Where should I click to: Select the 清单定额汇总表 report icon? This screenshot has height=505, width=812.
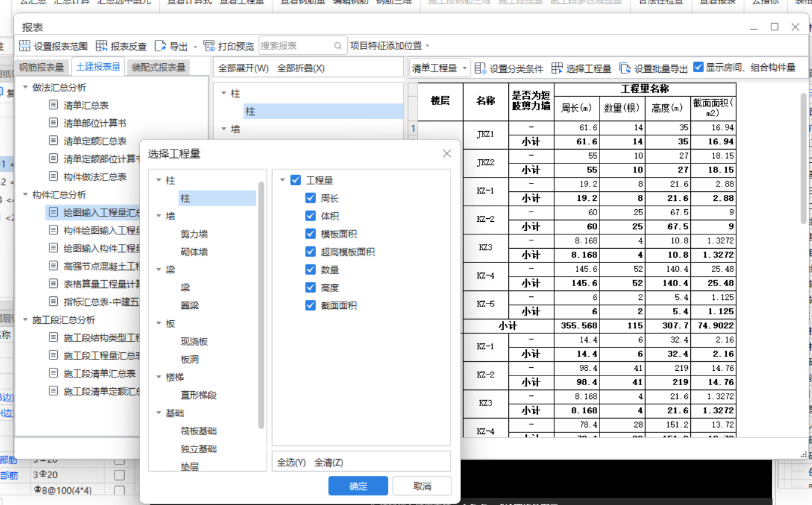(x=54, y=141)
